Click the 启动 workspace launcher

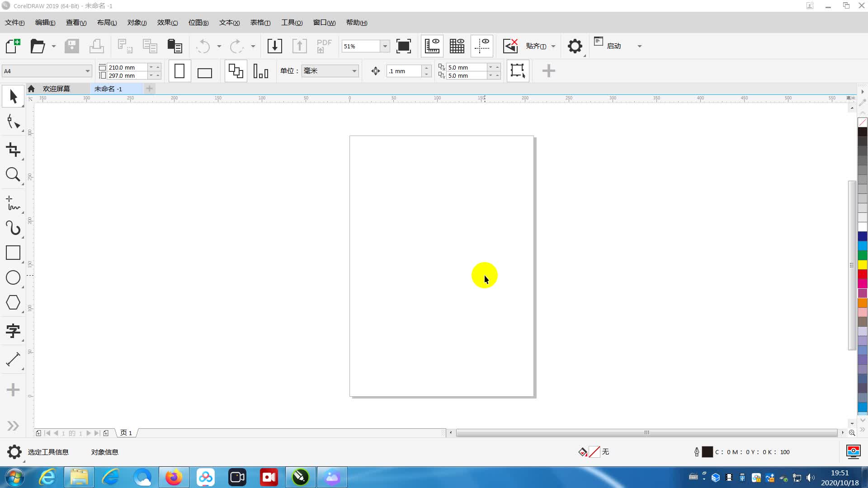point(613,46)
